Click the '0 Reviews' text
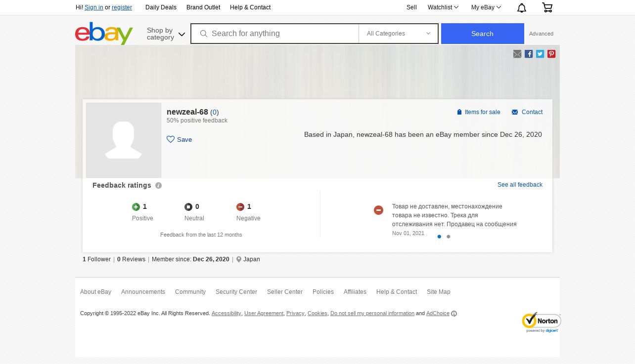 point(131,259)
